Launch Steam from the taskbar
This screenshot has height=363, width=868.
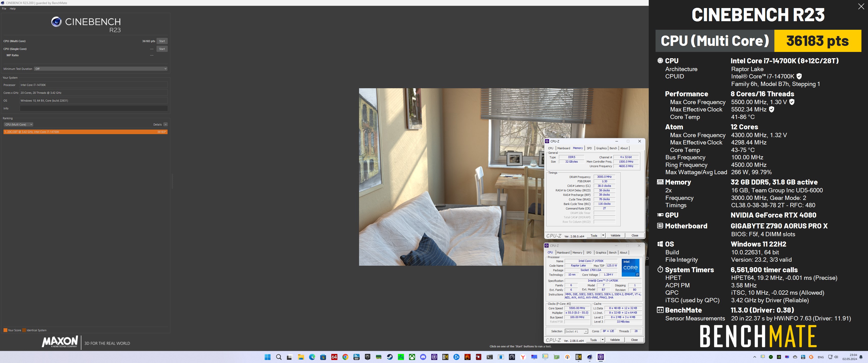[390, 357]
